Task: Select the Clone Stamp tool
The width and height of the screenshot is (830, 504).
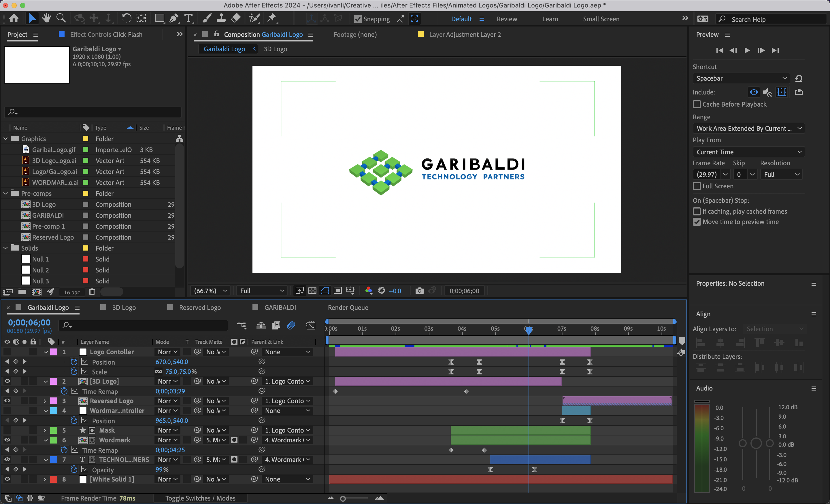Action: click(x=221, y=18)
